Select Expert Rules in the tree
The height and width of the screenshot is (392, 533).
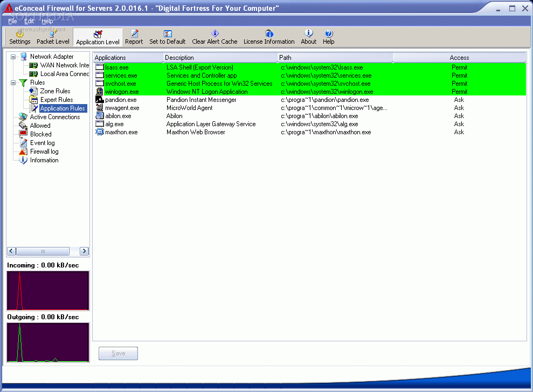click(x=57, y=100)
